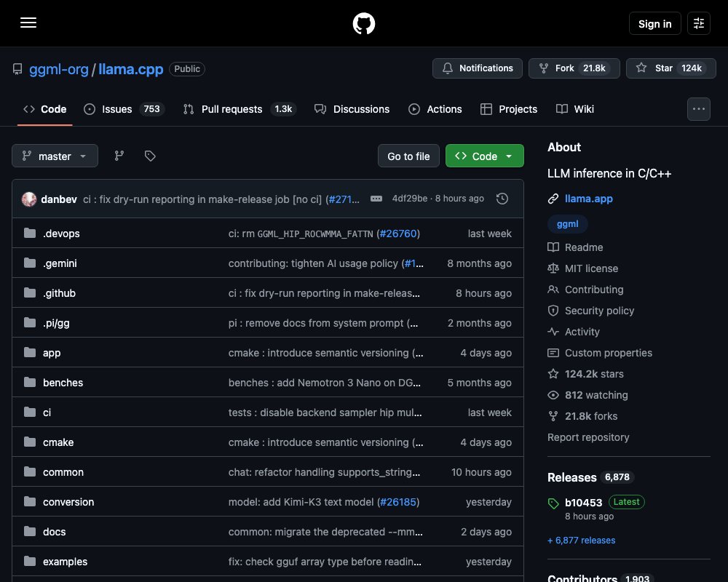Expand the commit message ellipsis
728x582 pixels.
pos(376,199)
